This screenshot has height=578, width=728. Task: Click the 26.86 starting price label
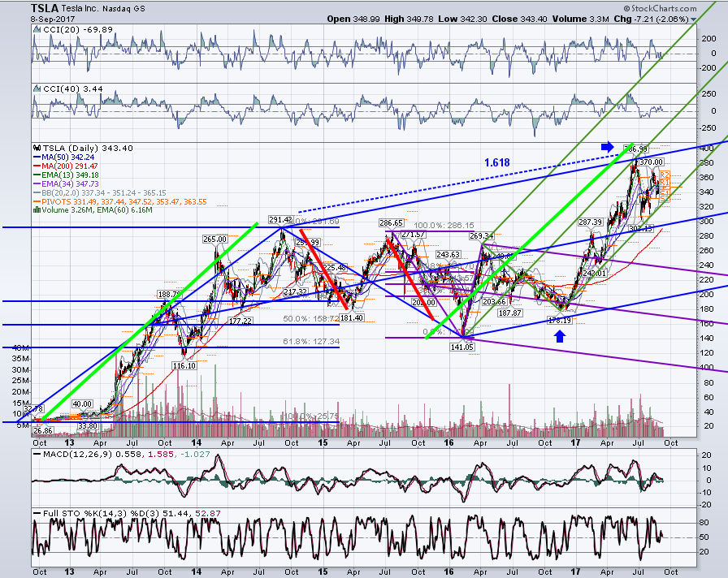pos(43,430)
